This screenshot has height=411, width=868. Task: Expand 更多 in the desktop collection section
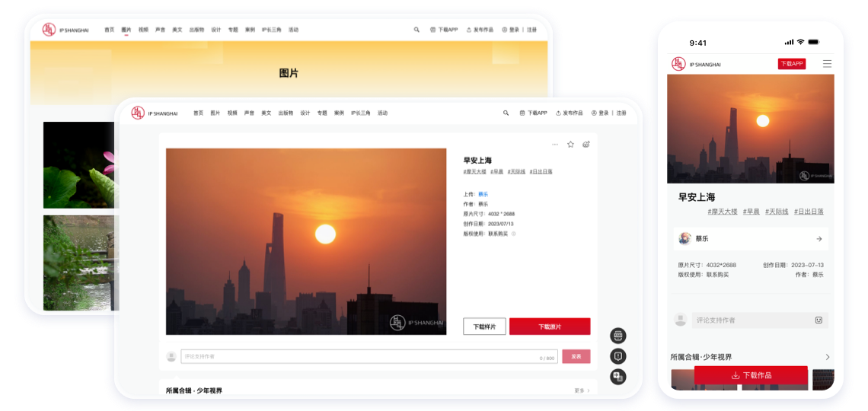(582, 390)
